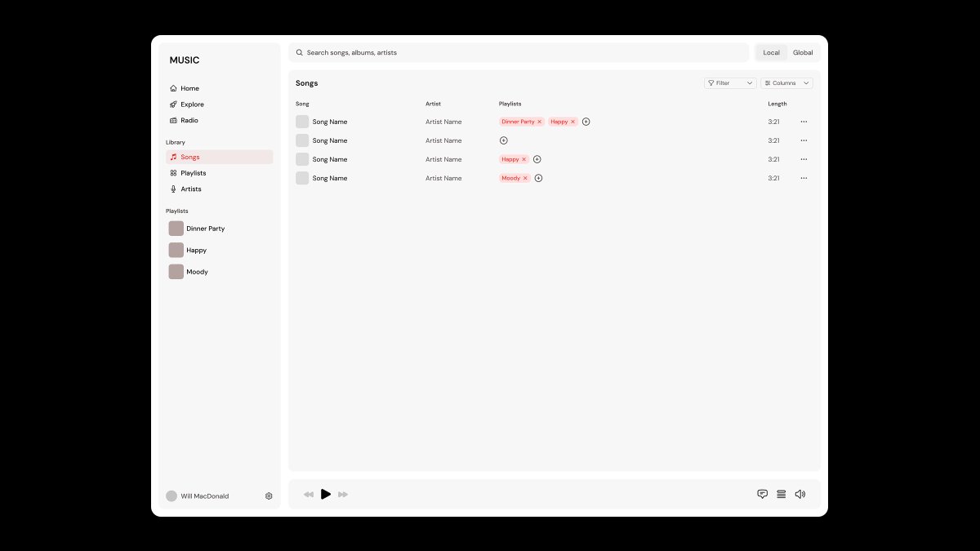The height and width of the screenshot is (551, 980).
Task: Sort by the Artist column header
Action: click(433, 104)
